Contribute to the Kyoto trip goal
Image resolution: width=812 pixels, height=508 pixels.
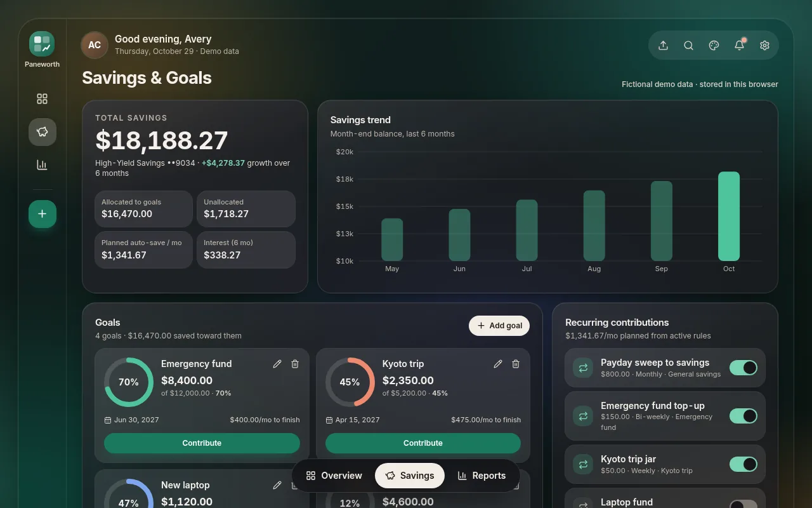tap(423, 443)
